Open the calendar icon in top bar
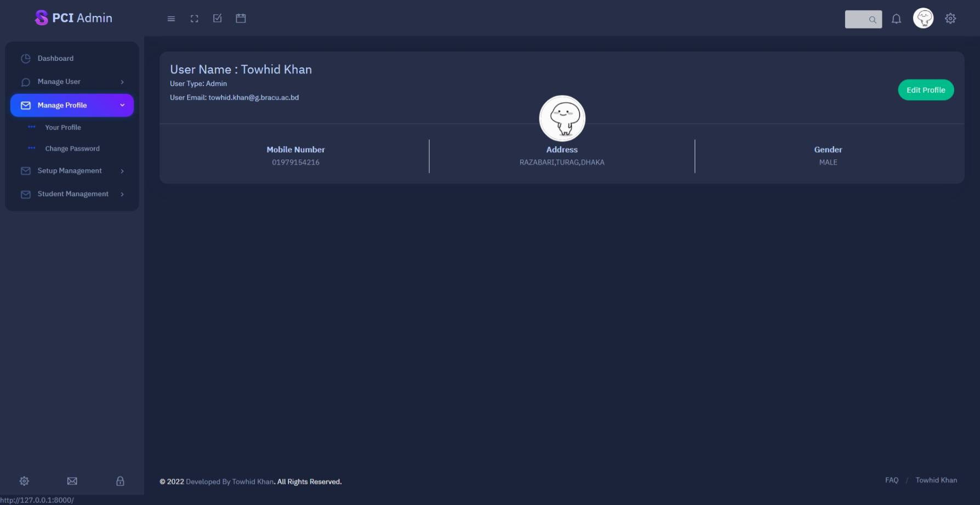The width and height of the screenshot is (980, 505). [x=240, y=18]
